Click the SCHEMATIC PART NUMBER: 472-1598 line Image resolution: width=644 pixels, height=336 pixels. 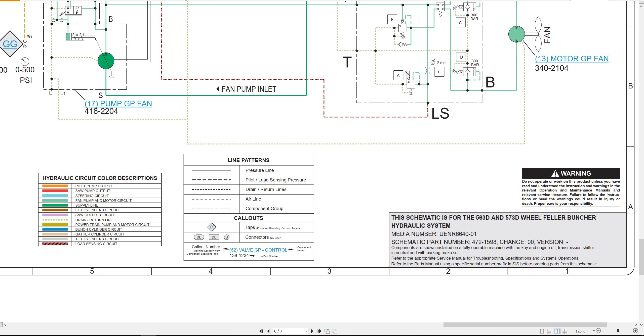(480, 242)
